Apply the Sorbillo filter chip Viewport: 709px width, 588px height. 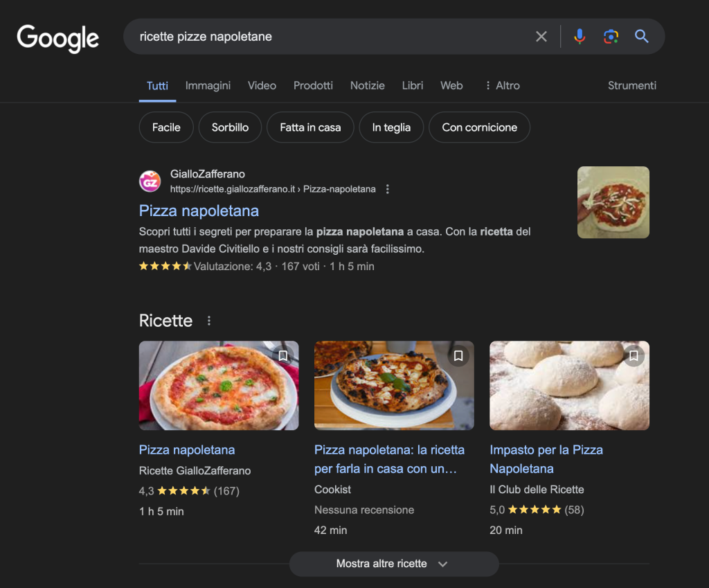pyautogui.click(x=230, y=127)
